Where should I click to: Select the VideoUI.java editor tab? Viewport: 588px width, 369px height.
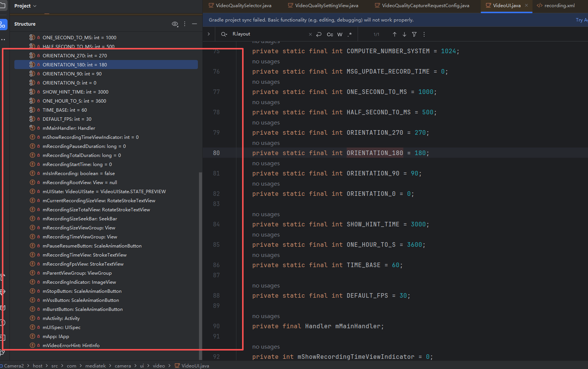[507, 5]
